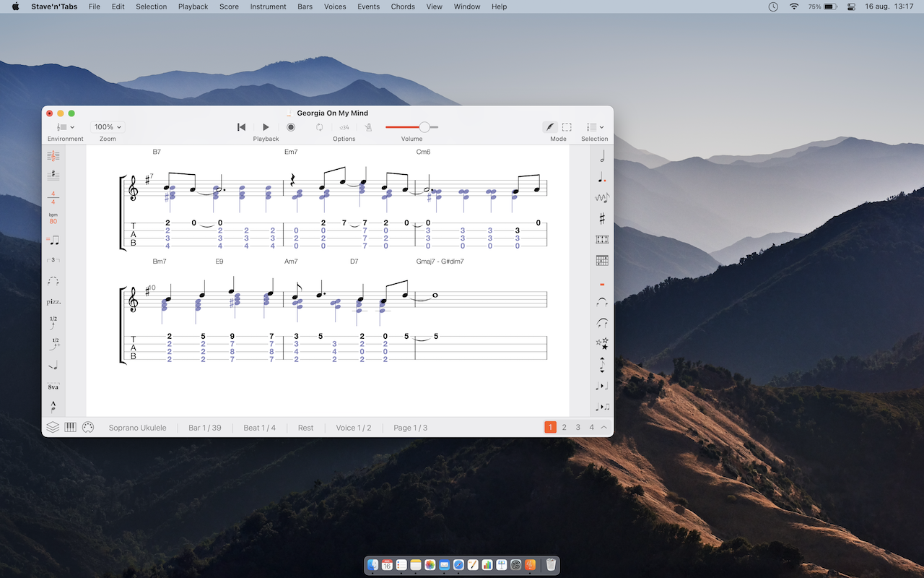Start recording with record button
Image resolution: width=924 pixels, height=578 pixels.
[291, 127]
